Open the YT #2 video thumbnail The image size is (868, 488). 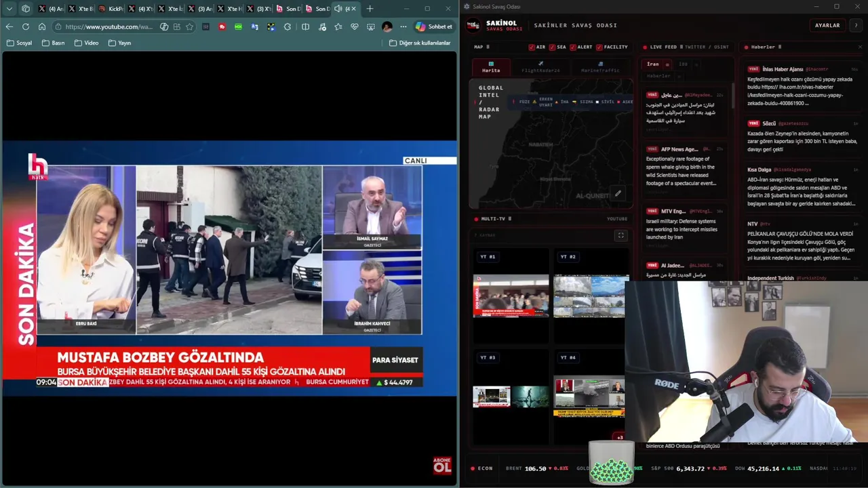[591, 296]
